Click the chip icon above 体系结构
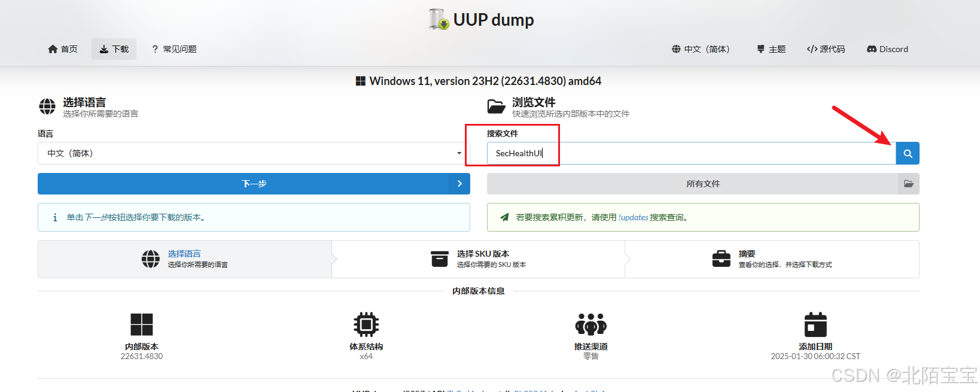The image size is (980, 392). [x=366, y=324]
